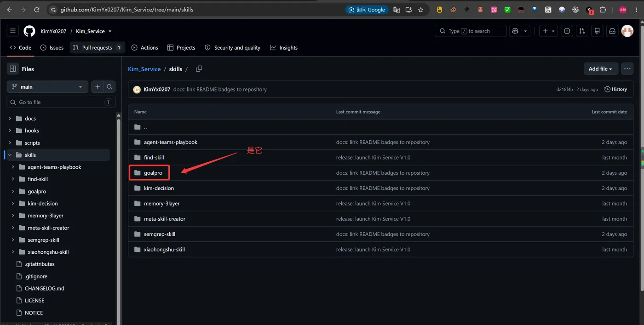Add a file using the file tree plus button
644x325 pixels.
pos(97,86)
